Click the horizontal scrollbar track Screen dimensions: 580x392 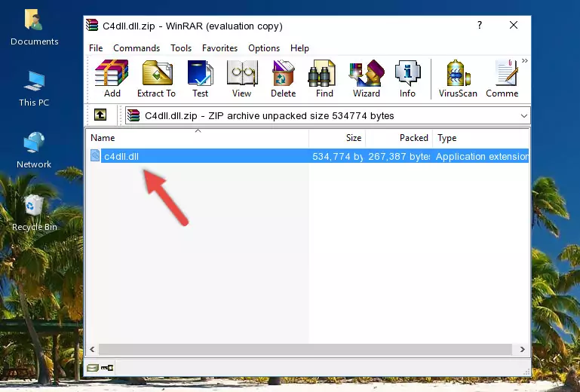pyautogui.click(x=305, y=349)
